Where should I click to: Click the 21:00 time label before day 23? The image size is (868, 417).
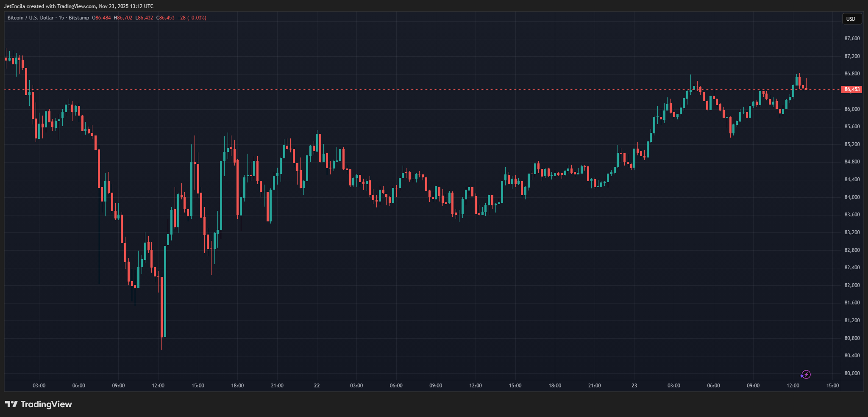(594, 386)
